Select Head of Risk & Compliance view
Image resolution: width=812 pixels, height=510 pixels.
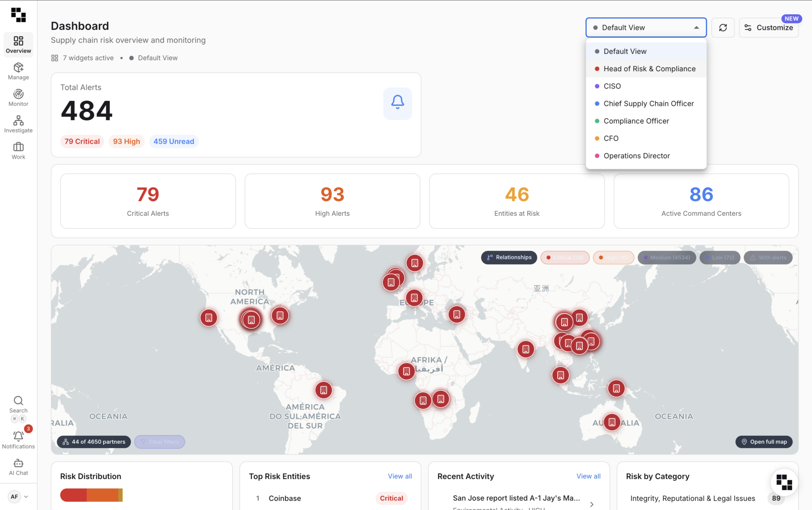pyautogui.click(x=646, y=69)
